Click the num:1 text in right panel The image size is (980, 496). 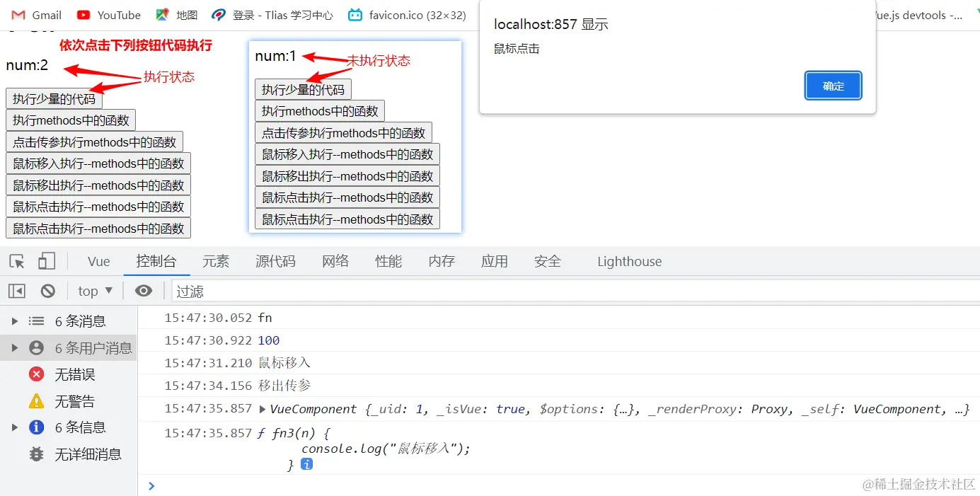275,57
